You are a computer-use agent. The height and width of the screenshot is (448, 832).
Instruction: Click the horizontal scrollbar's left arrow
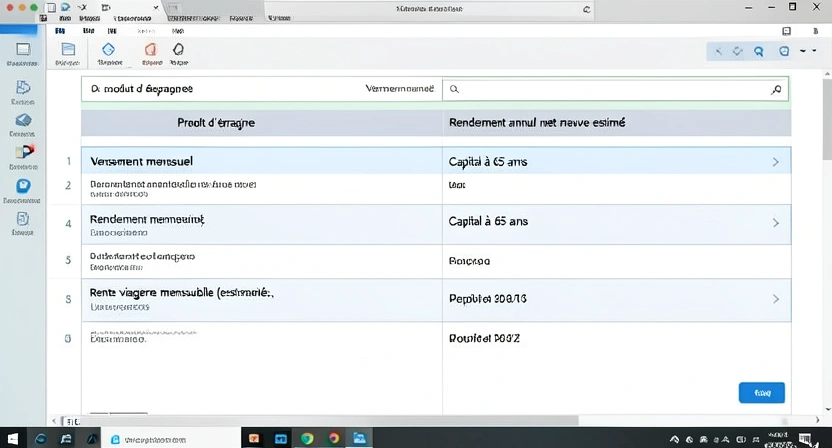pos(54,421)
